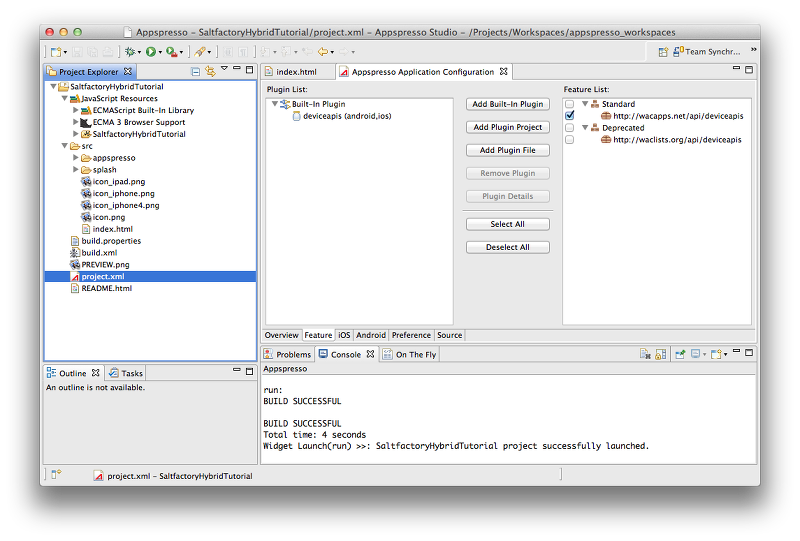Image resolution: width=800 pixels, height=541 pixels.
Task: Click Deselect All button
Action: [x=508, y=247]
